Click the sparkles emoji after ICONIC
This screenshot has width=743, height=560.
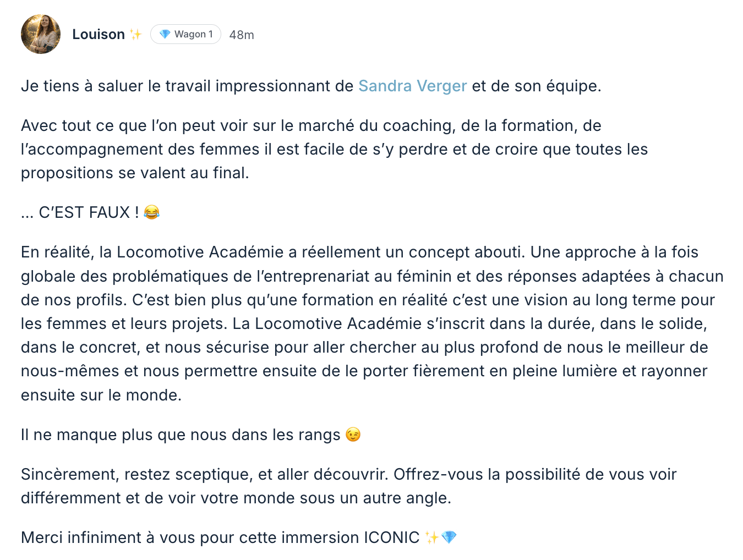[431, 537]
